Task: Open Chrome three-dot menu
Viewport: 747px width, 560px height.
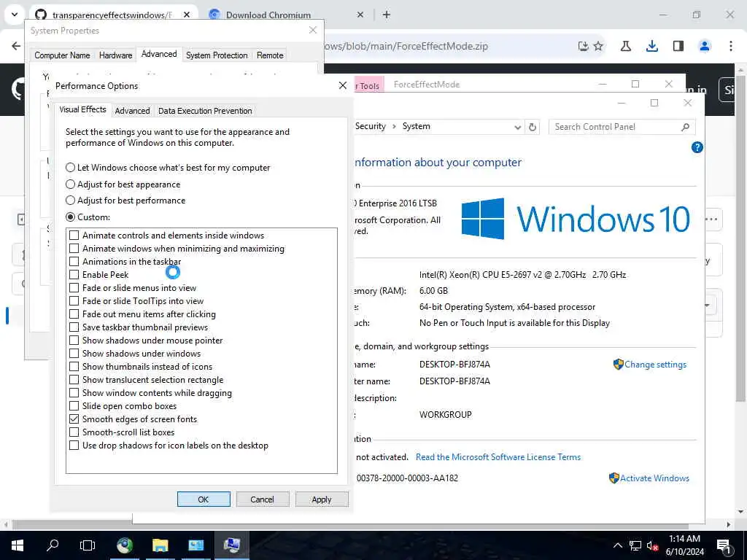Action: tap(730, 46)
